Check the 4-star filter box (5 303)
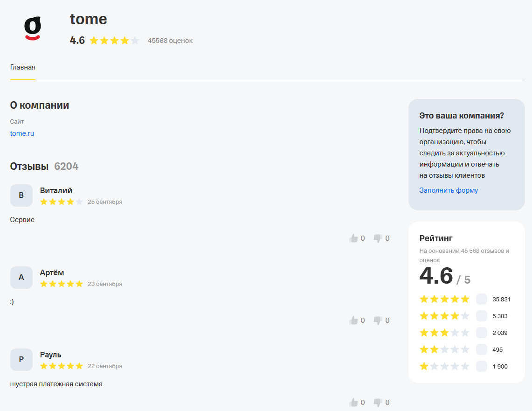 click(x=481, y=316)
